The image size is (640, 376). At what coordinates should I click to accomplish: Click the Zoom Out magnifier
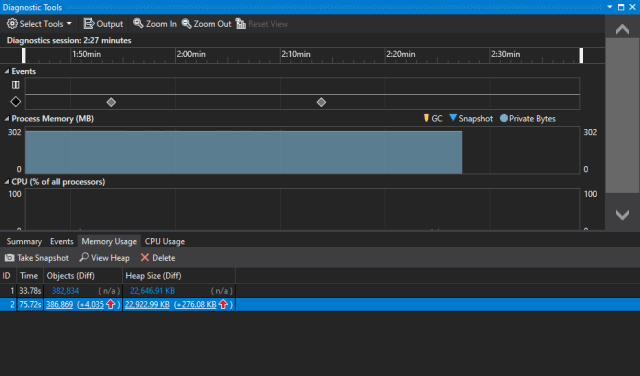[207, 24]
